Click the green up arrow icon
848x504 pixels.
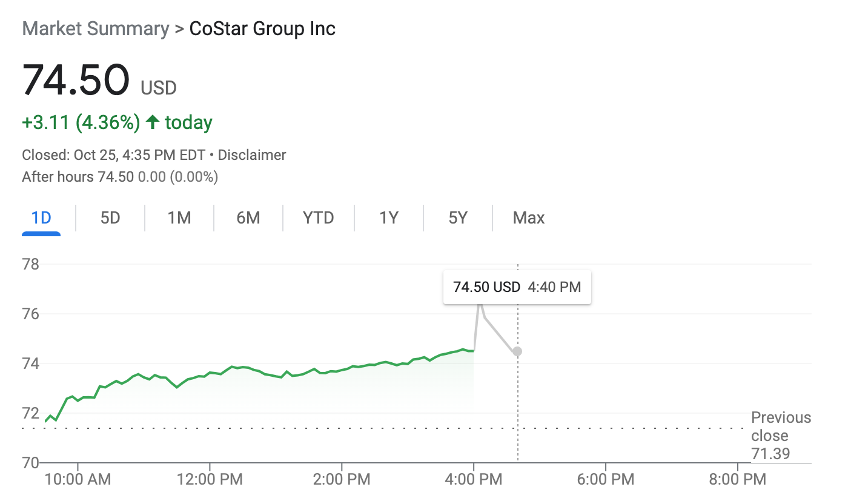point(153,122)
